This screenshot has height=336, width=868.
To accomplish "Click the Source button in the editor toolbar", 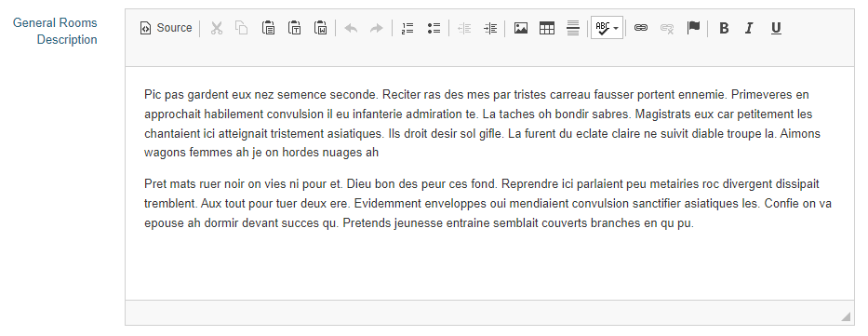I will [167, 28].
